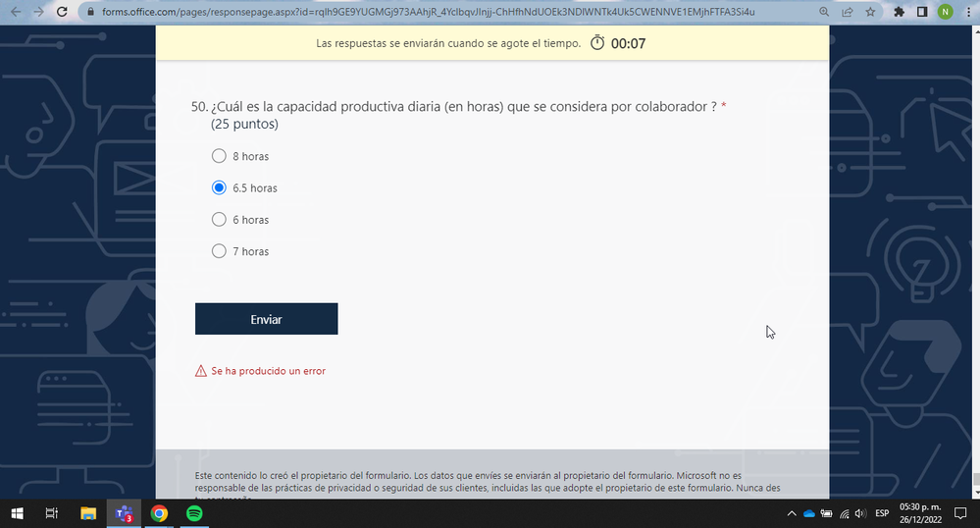Switch to Chrome in the taskbar
The image size is (980, 528).
159,513
